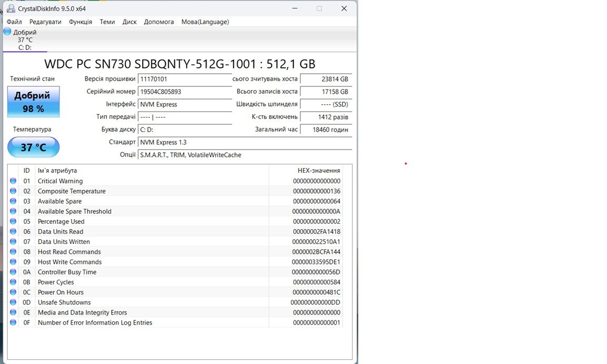Click spindle speed value ---- (SSD)

(326, 104)
